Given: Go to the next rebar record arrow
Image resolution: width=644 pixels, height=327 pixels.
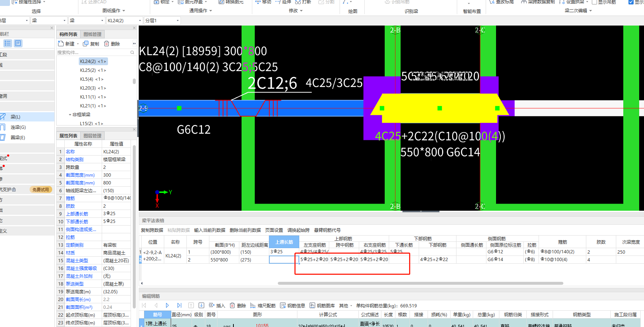Looking at the screenshot, I should [x=167, y=306].
